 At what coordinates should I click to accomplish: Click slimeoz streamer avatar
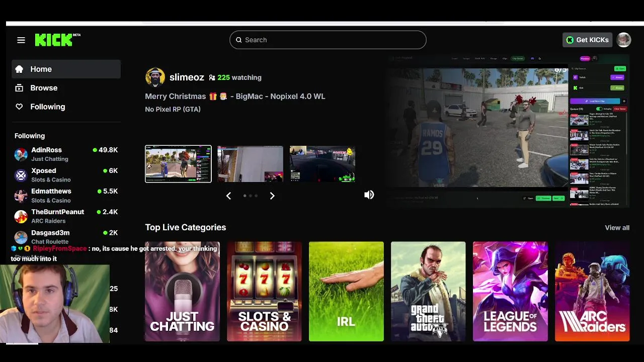pos(155,77)
